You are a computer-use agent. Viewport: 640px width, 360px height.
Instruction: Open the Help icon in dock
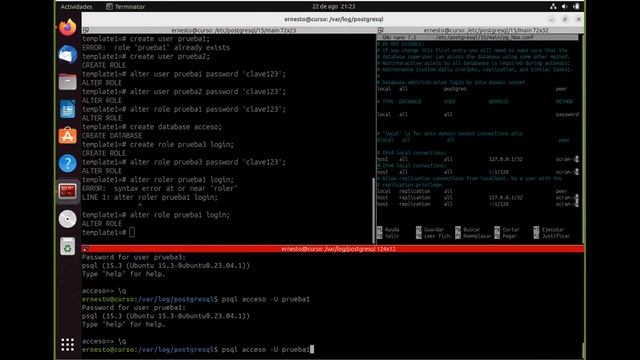[68, 164]
